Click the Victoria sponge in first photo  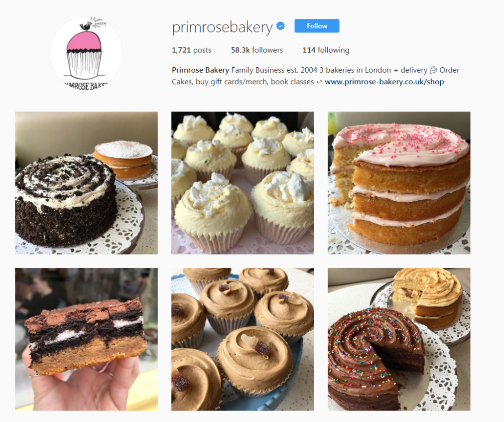click(123, 159)
